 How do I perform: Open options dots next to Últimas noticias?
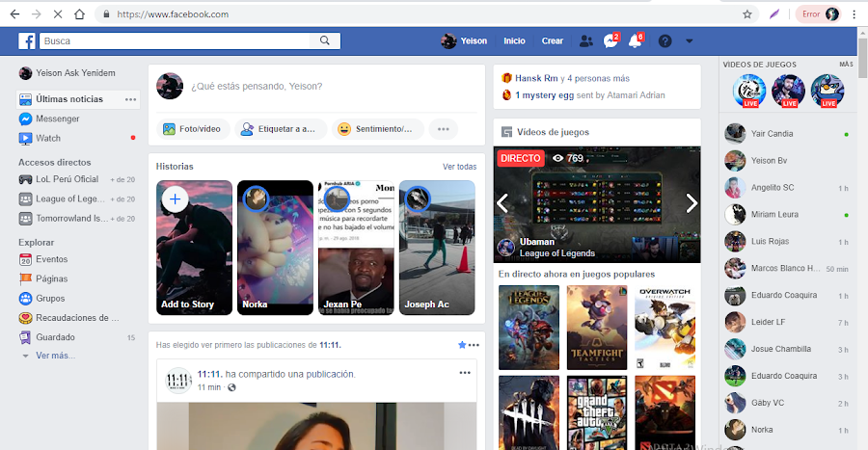pyautogui.click(x=130, y=99)
